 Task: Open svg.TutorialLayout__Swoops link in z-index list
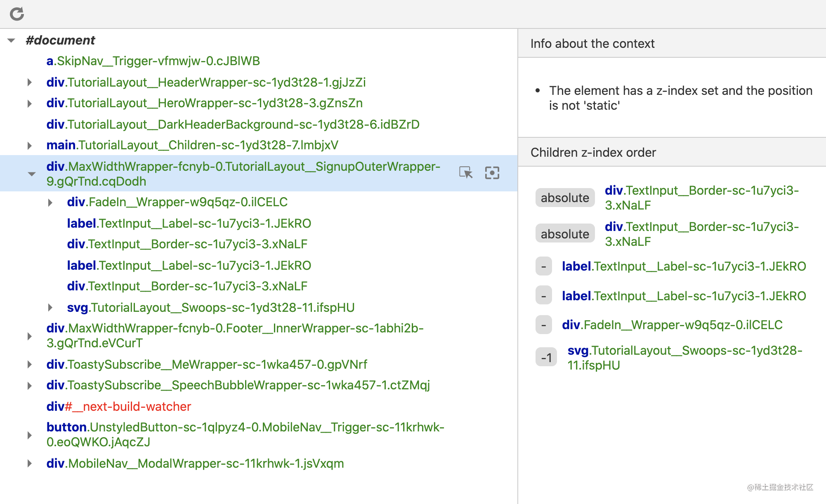(x=684, y=358)
